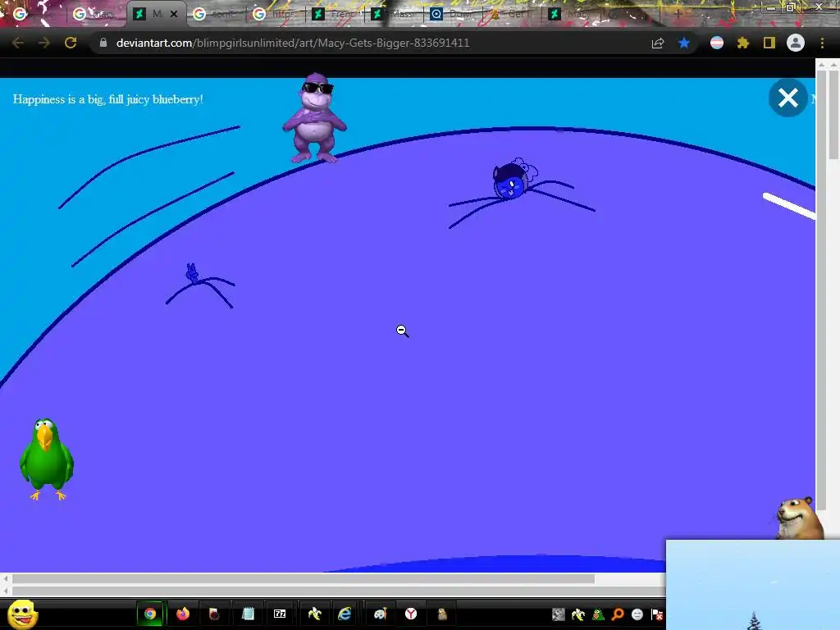Open the smiley face Start button
The height and width of the screenshot is (630, 840).
(x=22, y=614)
